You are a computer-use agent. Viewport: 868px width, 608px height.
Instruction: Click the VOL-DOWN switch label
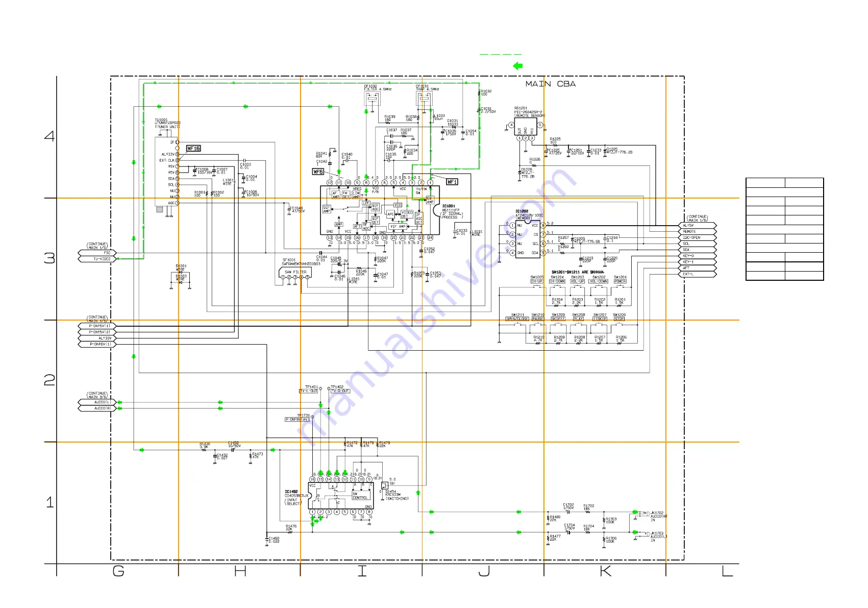(599, 281)
